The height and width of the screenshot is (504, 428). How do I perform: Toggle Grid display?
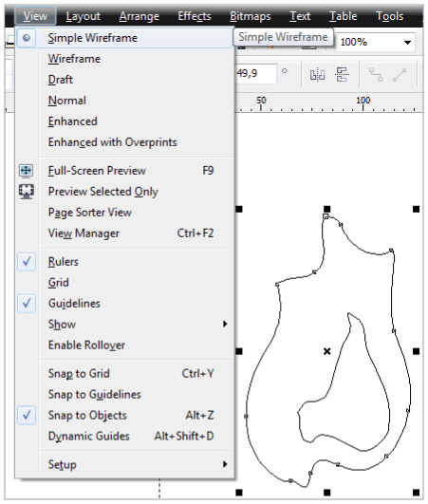coord(124,283)
